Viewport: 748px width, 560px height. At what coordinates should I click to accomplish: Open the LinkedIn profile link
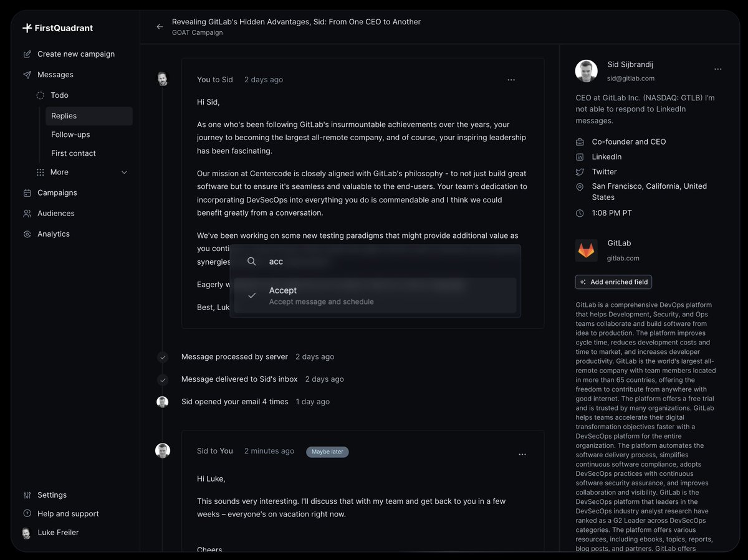point(607,157)
